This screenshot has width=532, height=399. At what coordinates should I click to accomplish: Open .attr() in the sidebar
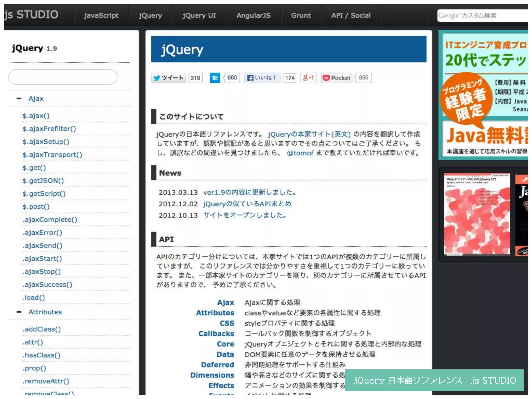pyautogui.click(x=33, y=342)
